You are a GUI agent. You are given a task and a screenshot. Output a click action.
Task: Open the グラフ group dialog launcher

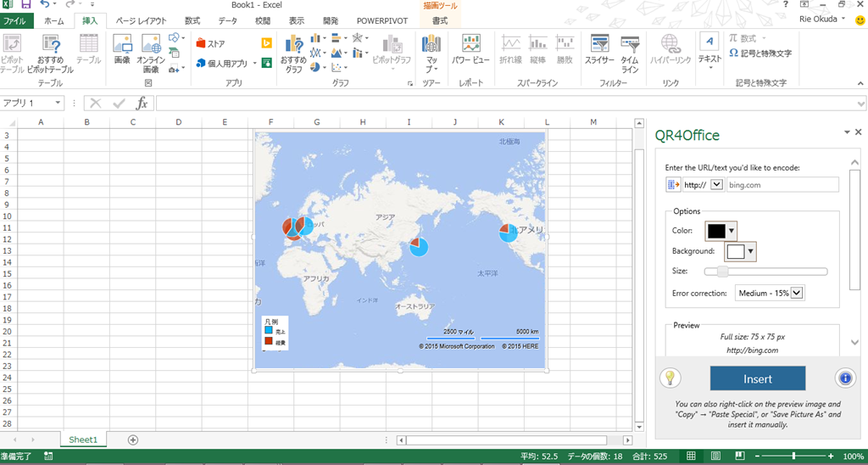point(410,84)
